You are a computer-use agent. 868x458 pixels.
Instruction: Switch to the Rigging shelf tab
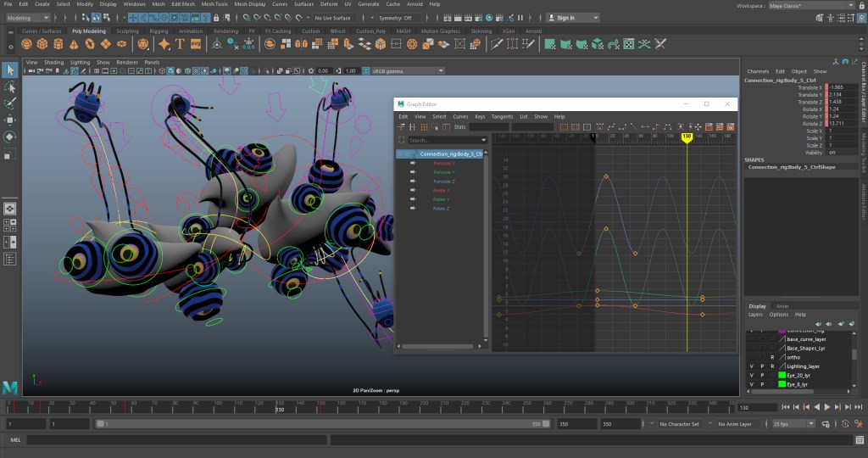(159, 31)
